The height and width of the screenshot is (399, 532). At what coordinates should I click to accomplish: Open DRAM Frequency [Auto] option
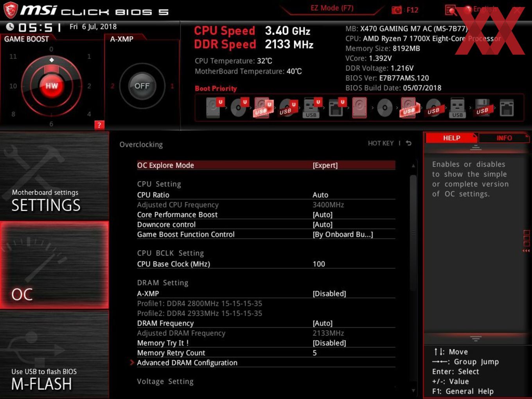click(x=323, y=324)
